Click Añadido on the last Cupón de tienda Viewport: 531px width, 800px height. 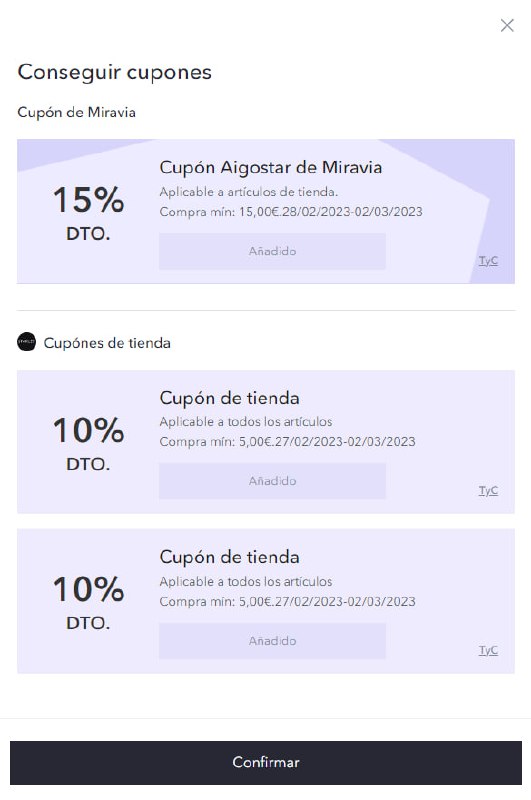click(272, 640)
